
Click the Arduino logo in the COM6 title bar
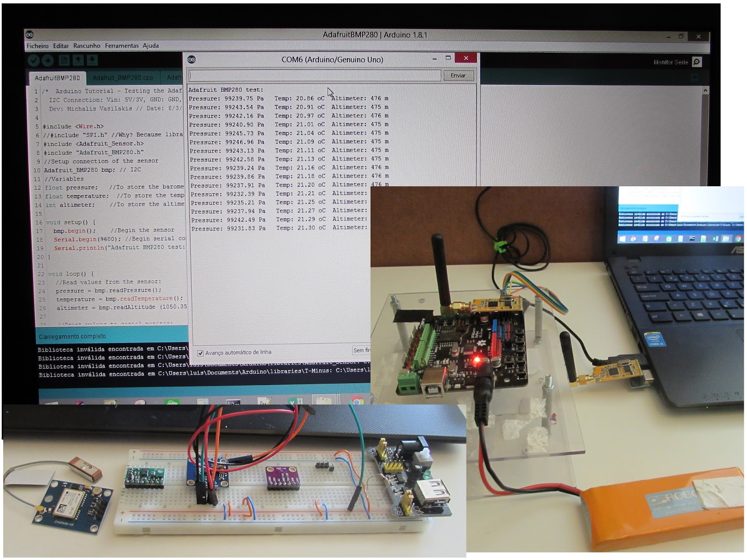pyautogui.click(x=191, y=59)
